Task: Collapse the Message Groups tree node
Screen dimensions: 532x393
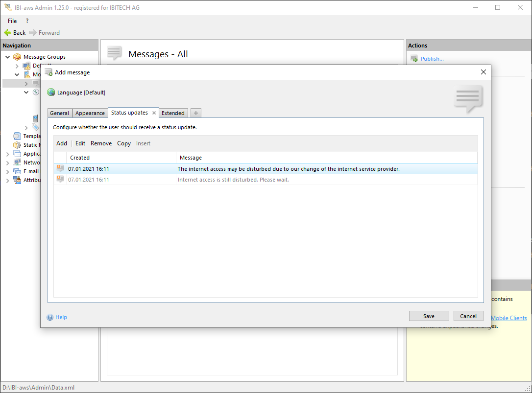Action: pyautogui.click(x=8, y=57)
